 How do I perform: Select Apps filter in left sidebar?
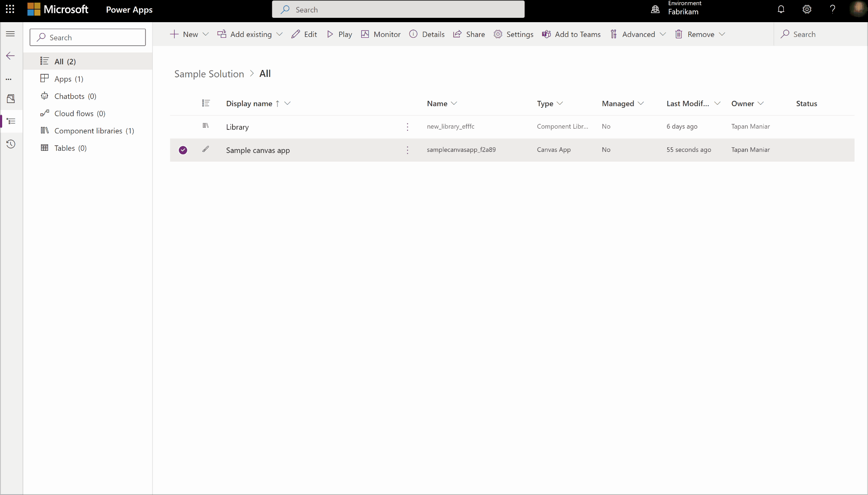[x=69, y=78]
